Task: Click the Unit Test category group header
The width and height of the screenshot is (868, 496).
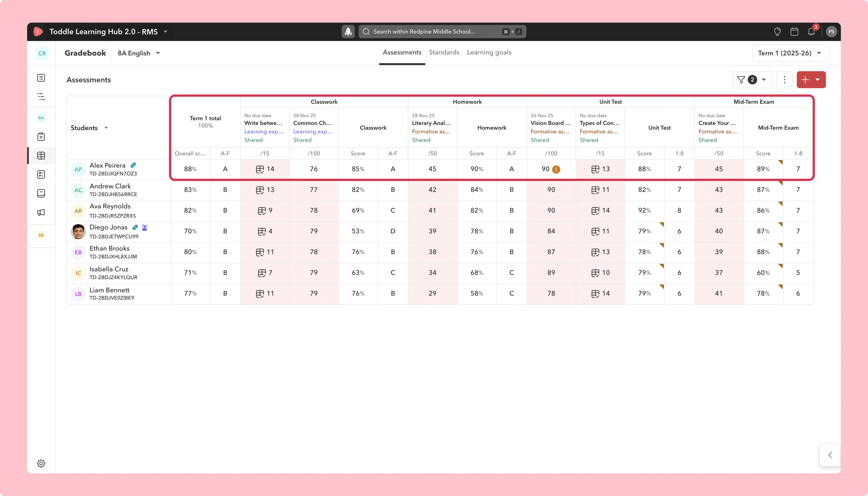Action: 611,102
